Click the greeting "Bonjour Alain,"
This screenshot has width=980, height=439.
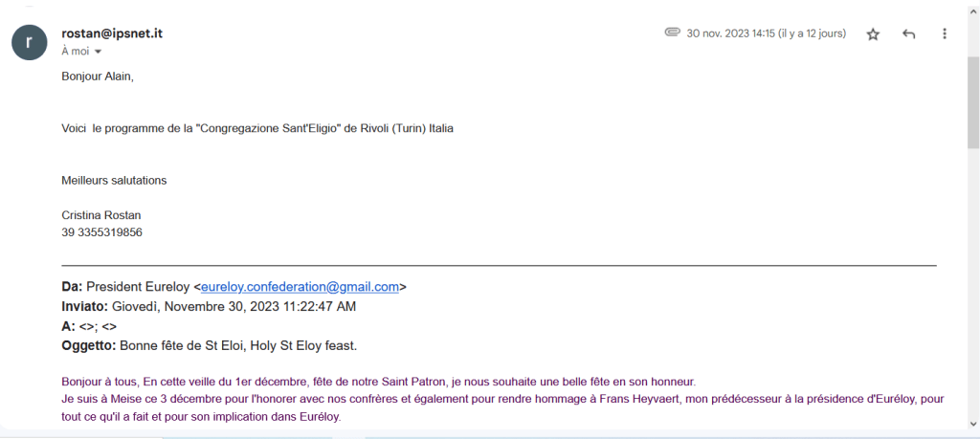coord(98,77)
